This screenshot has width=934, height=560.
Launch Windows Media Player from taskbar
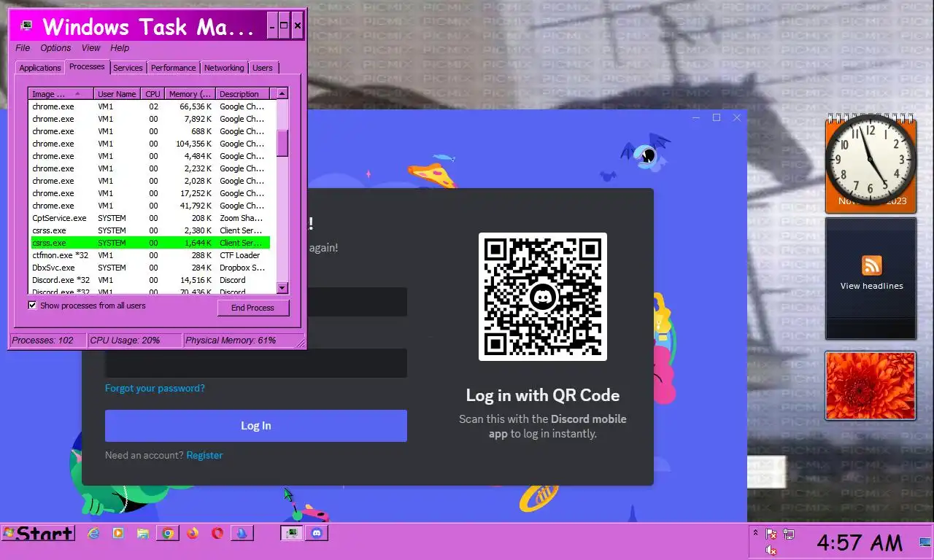(x=118, y=534)
